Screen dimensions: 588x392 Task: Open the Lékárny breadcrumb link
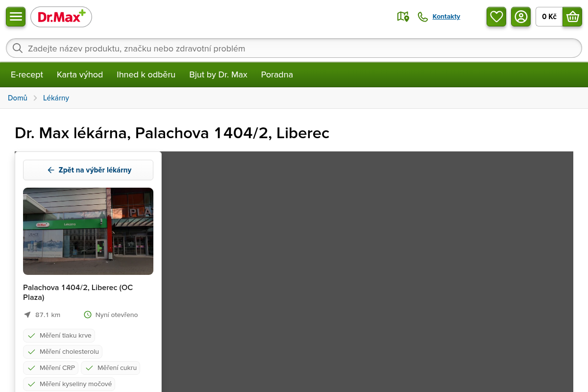[x=56, y=98]
